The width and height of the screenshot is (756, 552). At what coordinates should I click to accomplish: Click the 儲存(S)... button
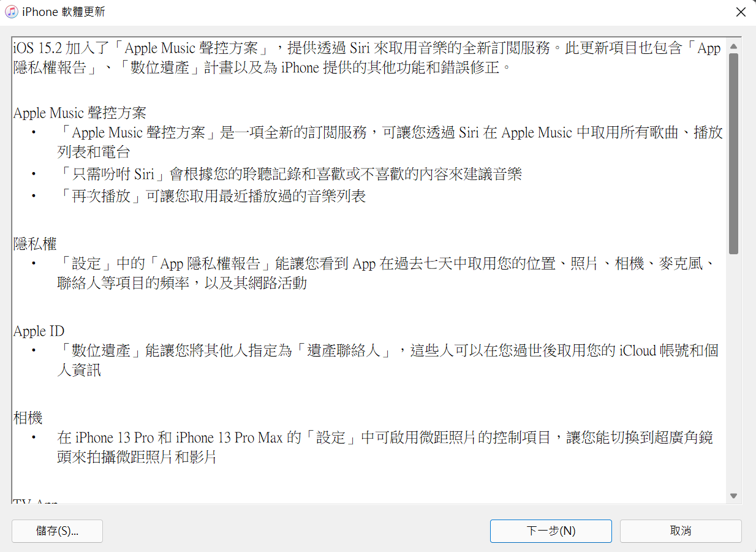[57, 531]
